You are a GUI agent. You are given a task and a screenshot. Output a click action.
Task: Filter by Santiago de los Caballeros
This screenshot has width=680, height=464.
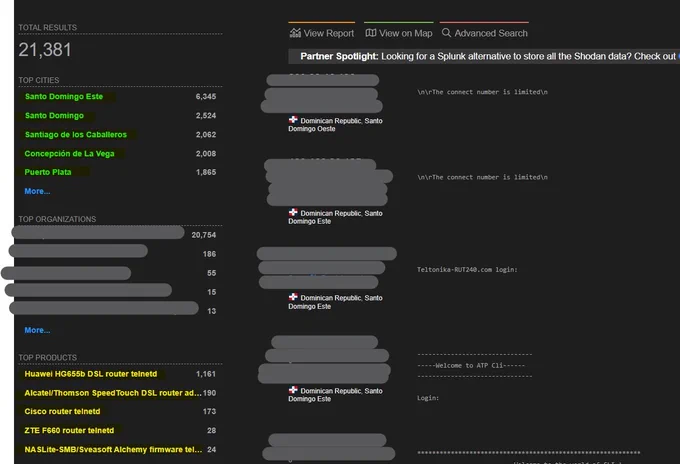(x=76, y=134)
